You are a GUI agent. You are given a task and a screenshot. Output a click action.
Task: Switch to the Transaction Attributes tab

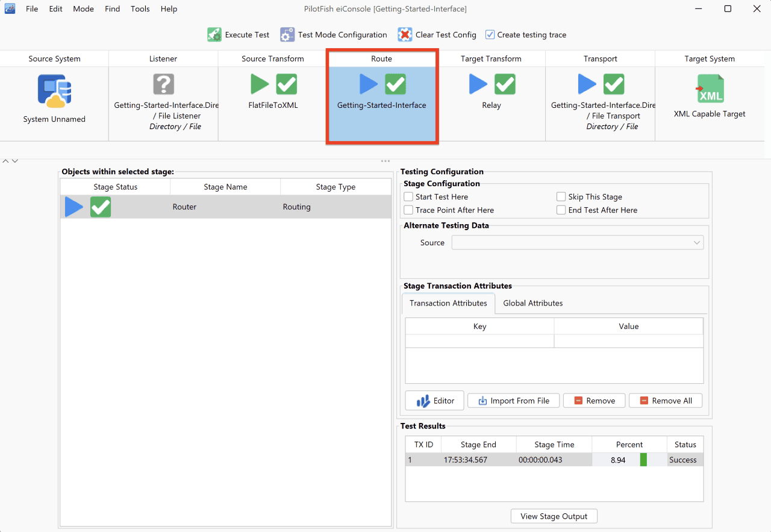pyautogui.click(x=448, y=303)
